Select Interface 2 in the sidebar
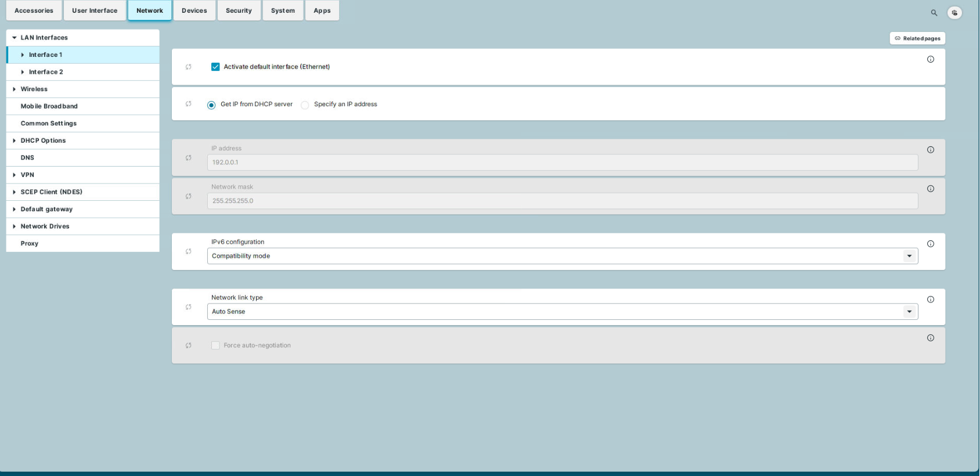This screenshot has height=476, width=980. click(x=46, y=72)
